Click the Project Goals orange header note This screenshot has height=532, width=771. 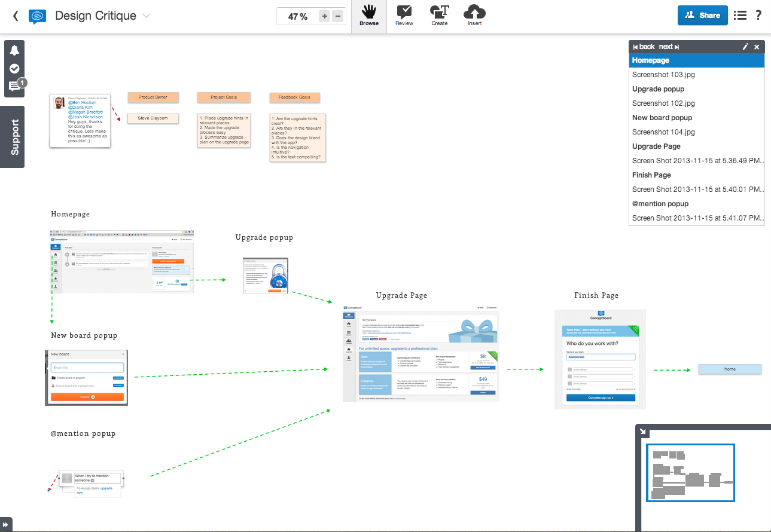tap(224, 97)
